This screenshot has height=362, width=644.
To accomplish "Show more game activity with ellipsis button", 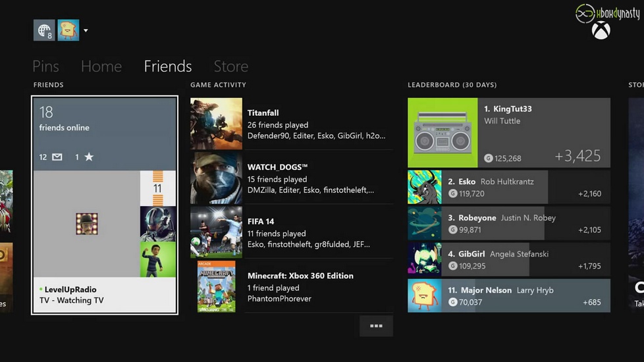I will click(x=376, y=326).
